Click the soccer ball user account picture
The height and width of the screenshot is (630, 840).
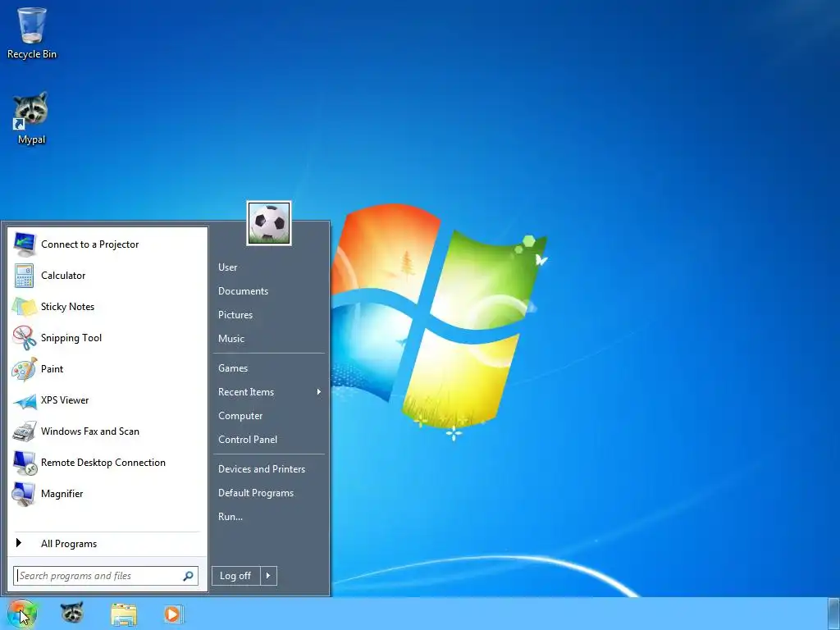point(269,223)
